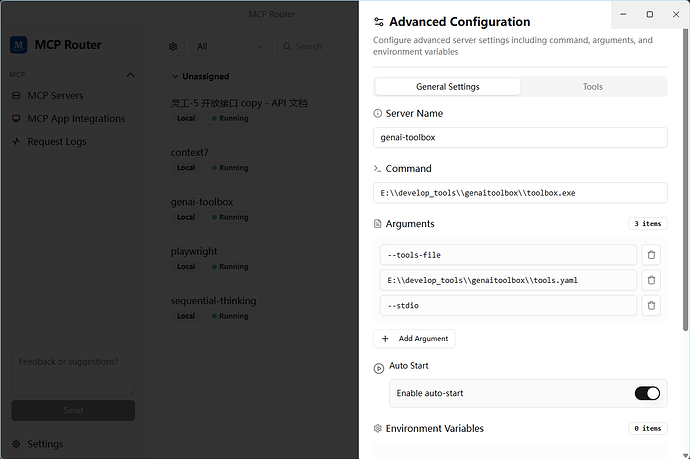Edit the --tools-file argument field

(508, 255)
